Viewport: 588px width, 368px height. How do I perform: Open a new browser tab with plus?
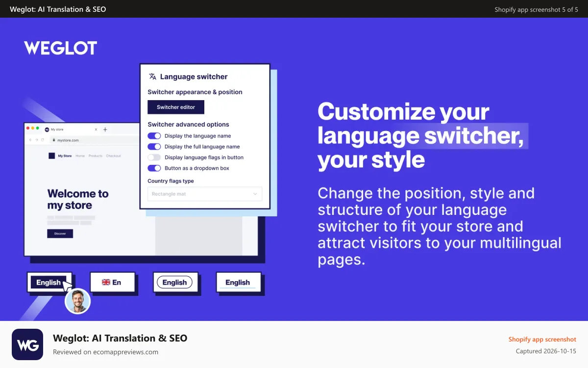point(105,130)
